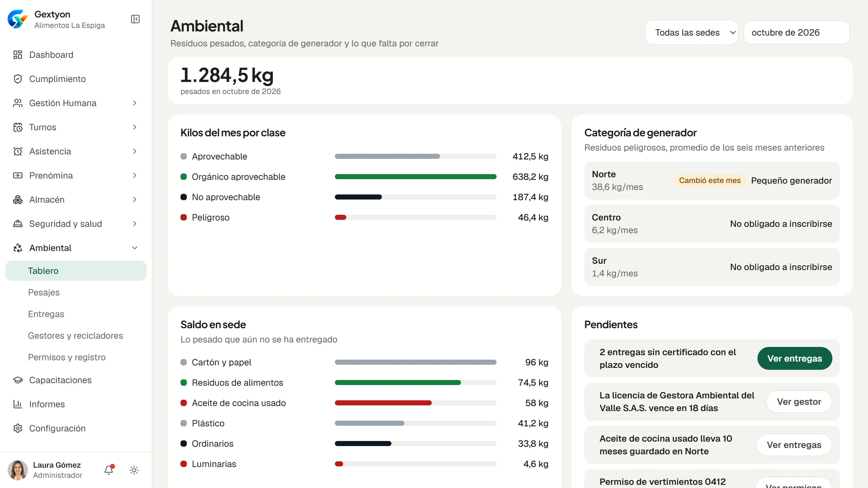This screenshot has width=868, height=488.
Task: Collapse Ambiental submenu chevron
Action: [x=134, y=248]
